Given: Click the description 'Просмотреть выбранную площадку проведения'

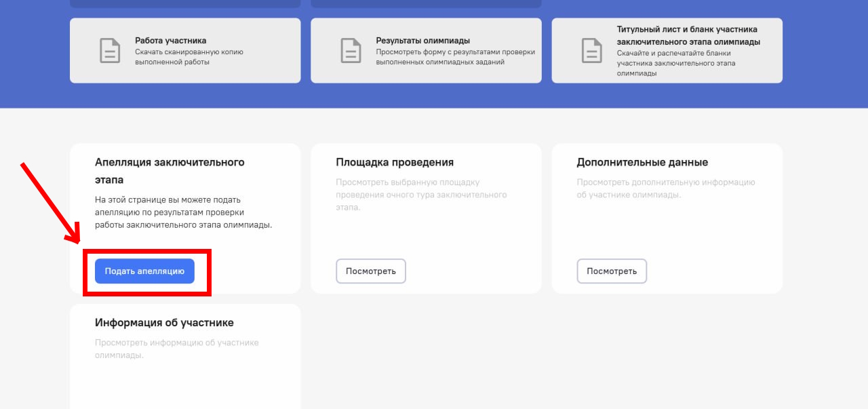Looking at the screenshot, I should pos(420,195).
